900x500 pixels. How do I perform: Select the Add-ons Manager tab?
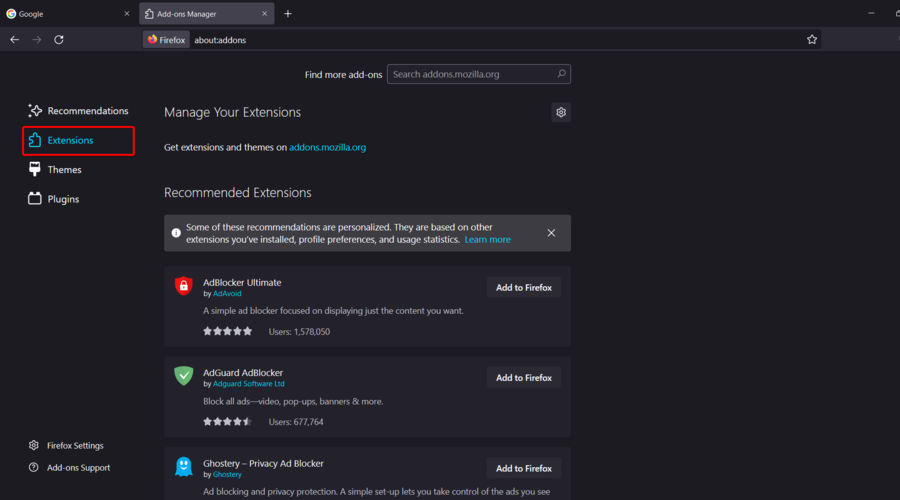[207, 14]
